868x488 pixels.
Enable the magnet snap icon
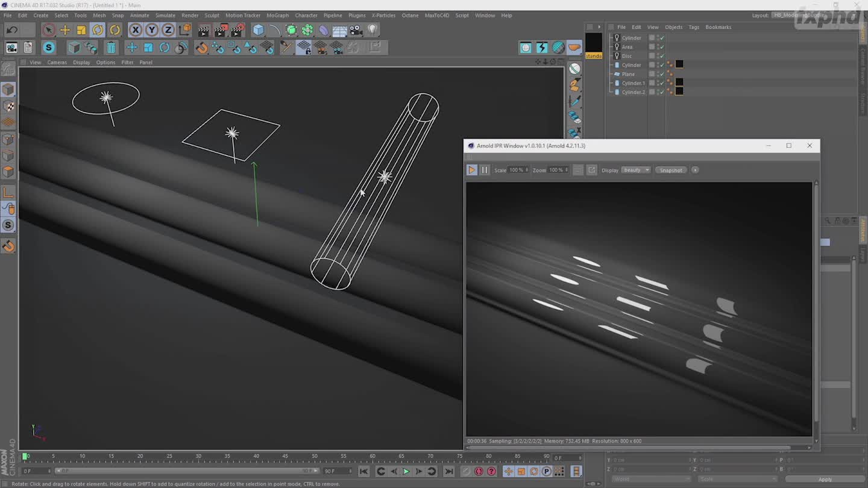[x=202, y=48]
